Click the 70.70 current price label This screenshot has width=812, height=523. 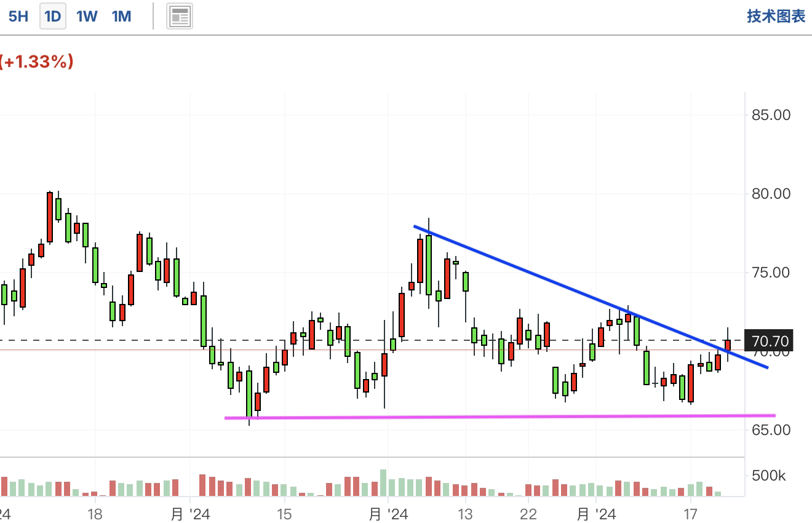click(x=768, y=340)
